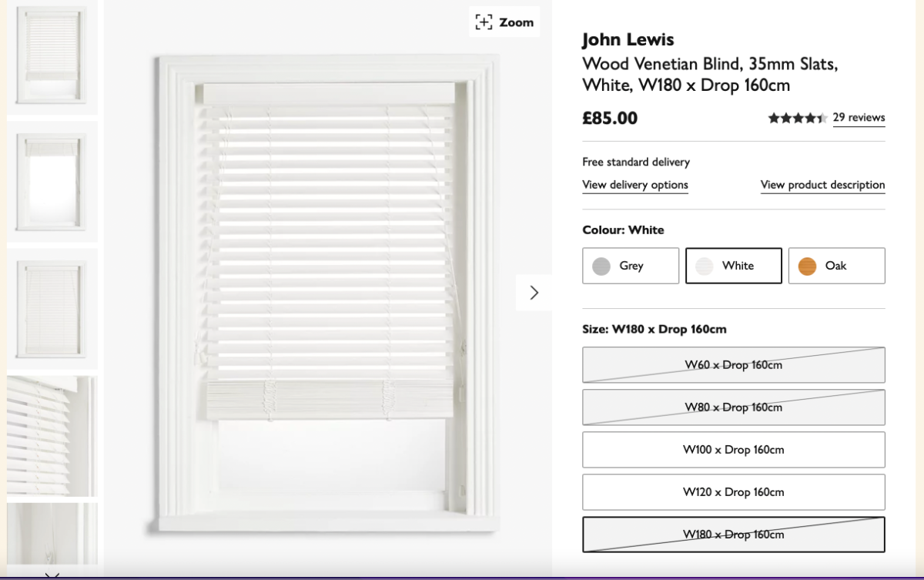This screenshot has height=580, width=924.
Task: Show fourth thumbnail of slat close-up
Action: click(x=52, y=436)
